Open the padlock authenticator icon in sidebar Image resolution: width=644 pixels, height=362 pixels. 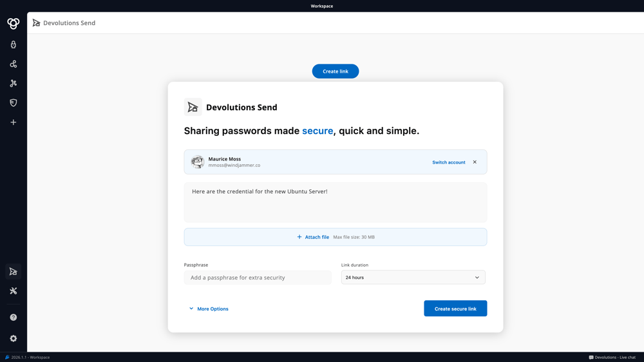pos(13,45)
